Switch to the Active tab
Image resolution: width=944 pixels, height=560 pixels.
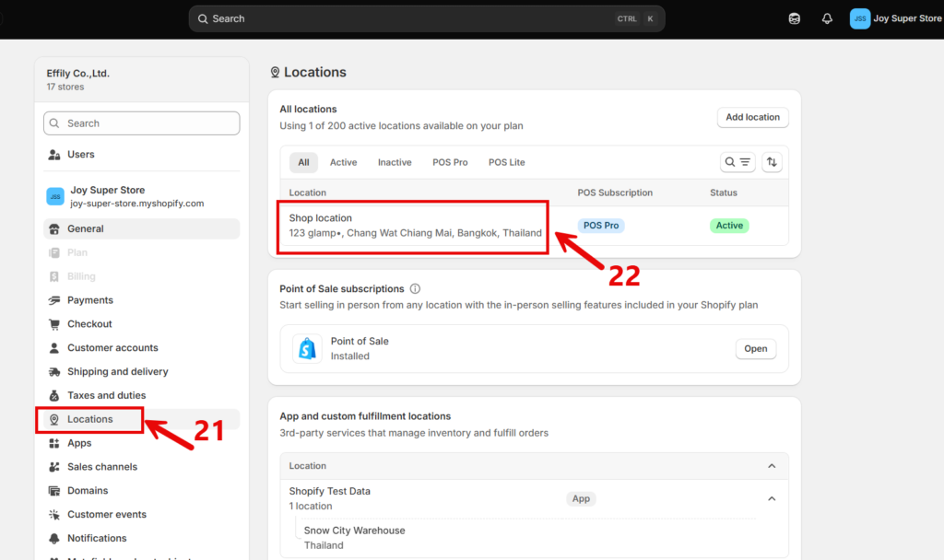tap(343, 162)
